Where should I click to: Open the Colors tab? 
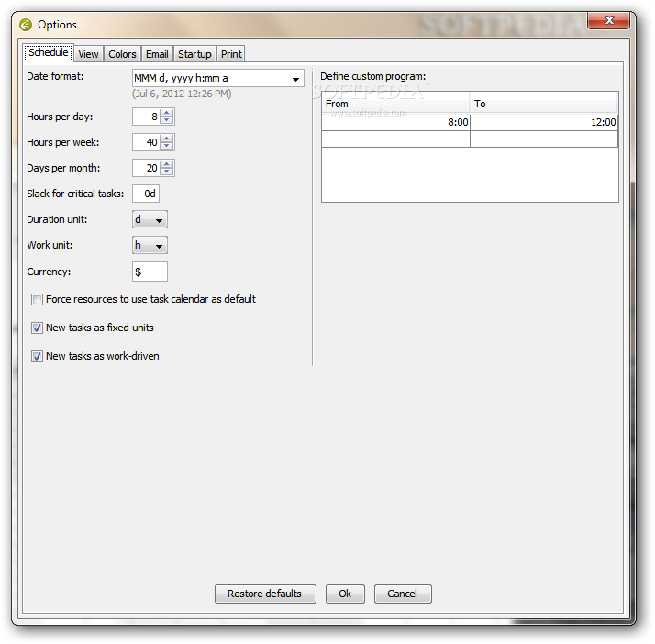(122, 54)
